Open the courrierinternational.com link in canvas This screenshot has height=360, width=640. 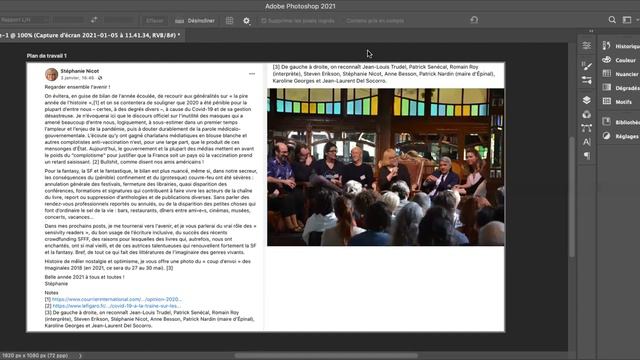tap(117, 299)
